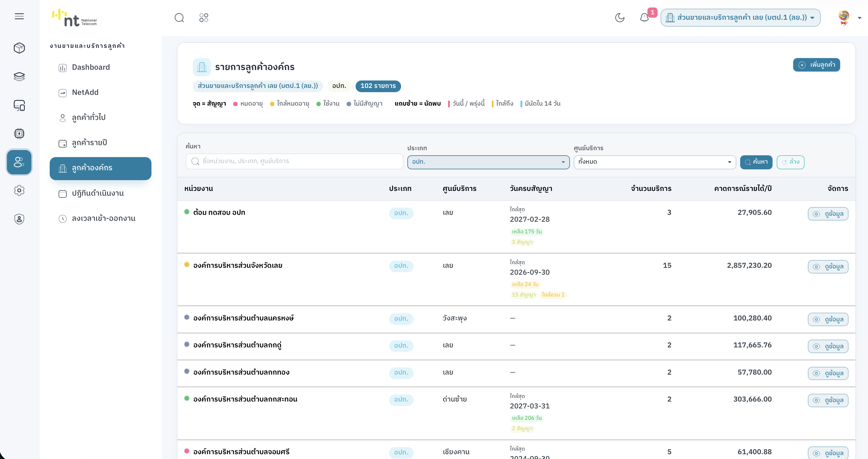
Task: View details for ต้อม ทดสอบ อปท row
Action: [828, 214]
